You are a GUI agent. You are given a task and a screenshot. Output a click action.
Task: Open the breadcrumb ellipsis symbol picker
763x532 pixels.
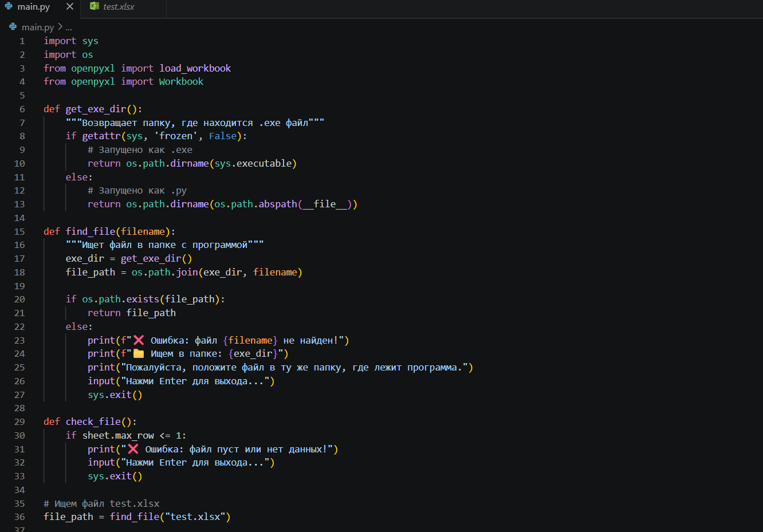[x=69, y=27]
